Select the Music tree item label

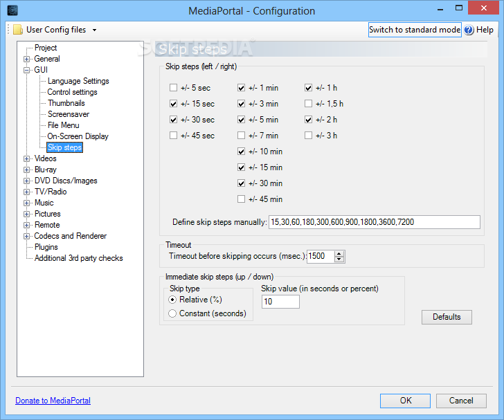[44, 203]
